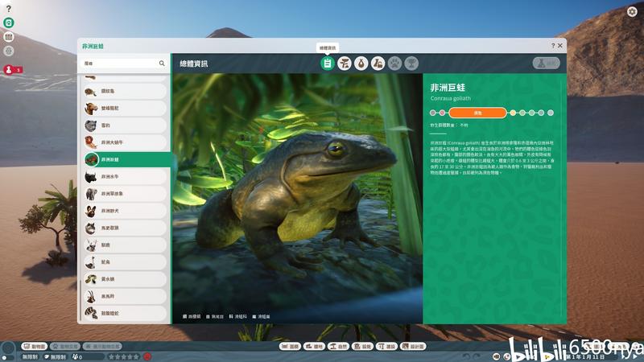Click the calendar icon in left sidebar
Viewport: 644px width, 362px height.
(9, 37)
